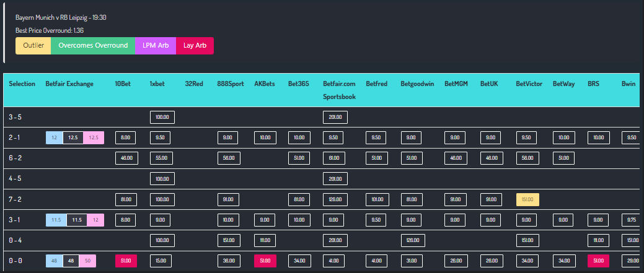Click the BRS column header
This screenshot has height=273, width=644.
click(x=593, y=84)
